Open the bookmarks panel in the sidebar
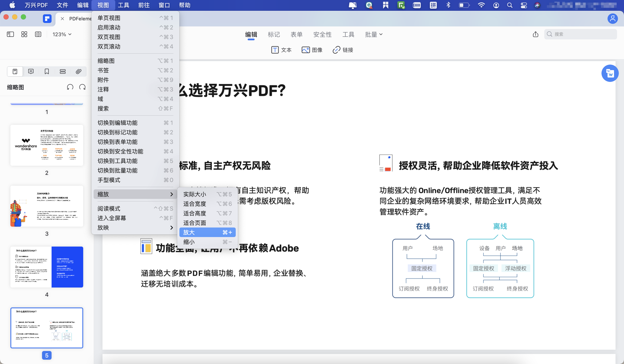The width and height of the screenshot is (624, 364). tap(47, 71)
